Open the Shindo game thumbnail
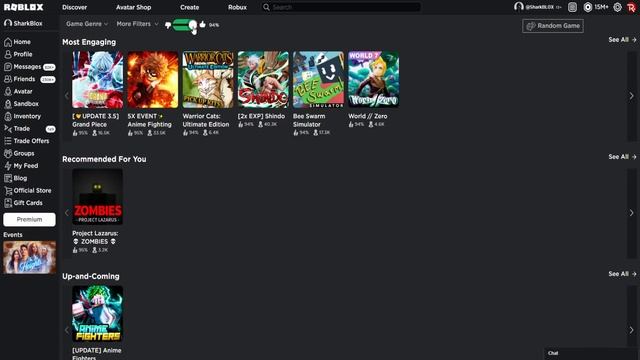The width and height of the screenshot is (640, 360). pos(263,80)
